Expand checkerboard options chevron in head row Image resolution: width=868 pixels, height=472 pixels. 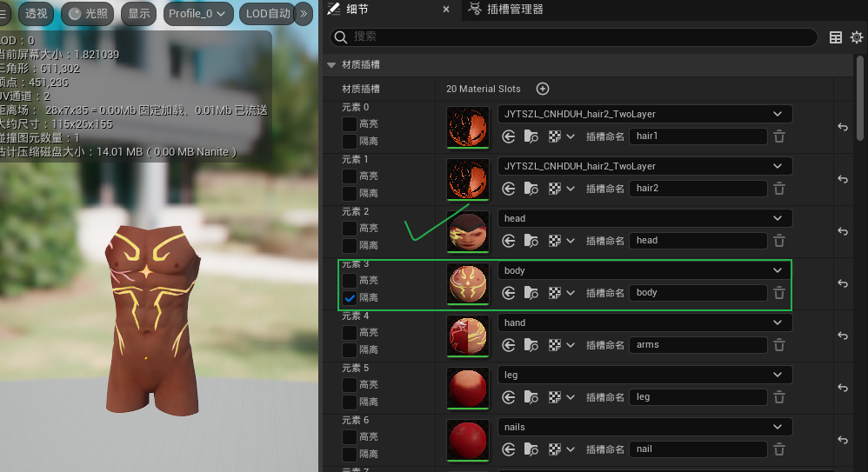[571, 241]
